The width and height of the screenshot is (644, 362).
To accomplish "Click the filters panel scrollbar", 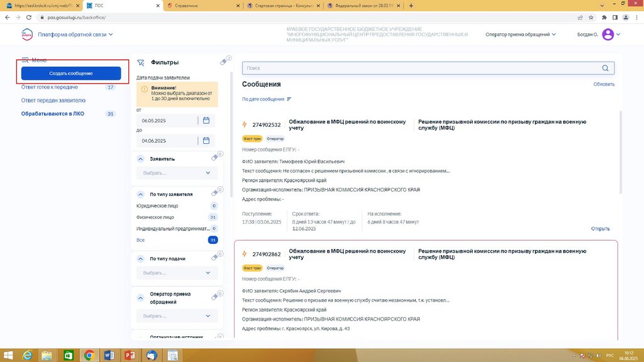I will coord(231,134).
